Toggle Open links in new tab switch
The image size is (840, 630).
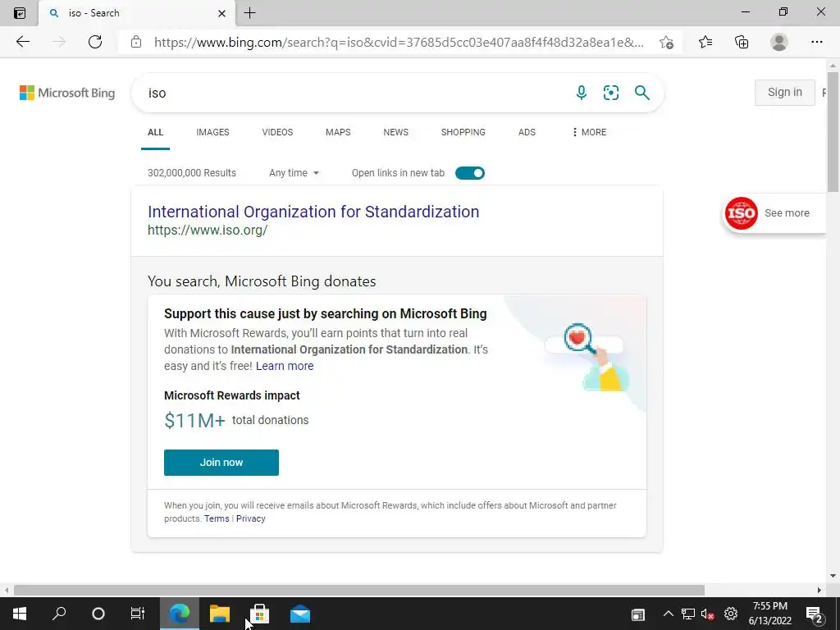[470, 173]
